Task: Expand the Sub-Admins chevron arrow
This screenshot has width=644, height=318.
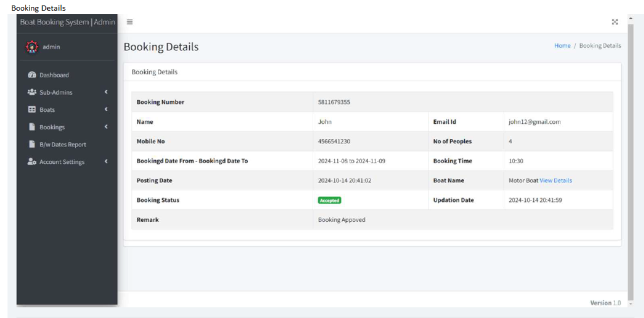Action: tap(106, 92)
